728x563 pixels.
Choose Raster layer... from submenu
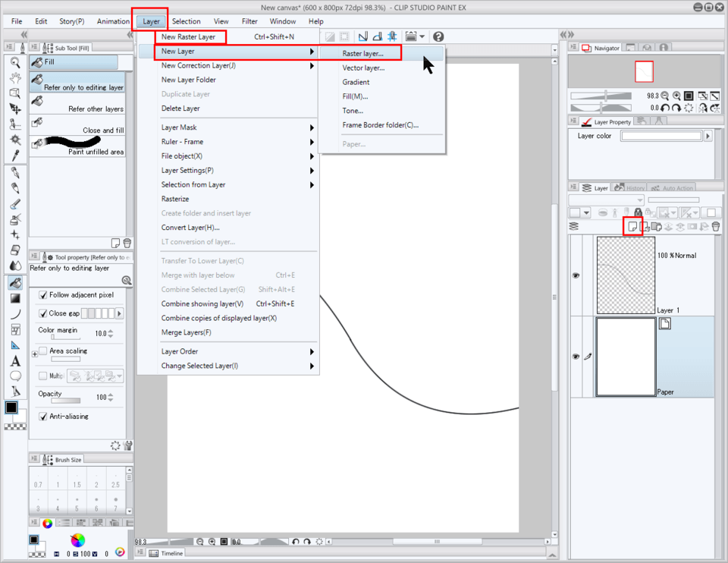point(362,54)
